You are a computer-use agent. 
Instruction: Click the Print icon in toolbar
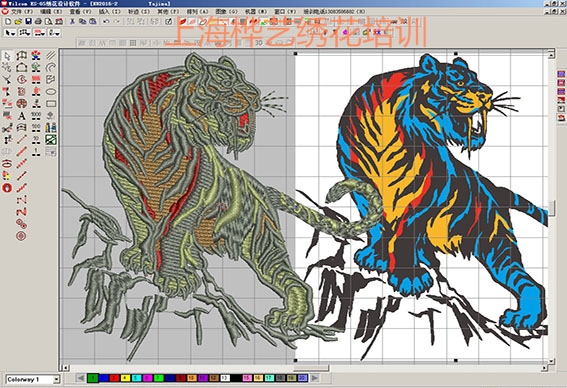pyautogui.click(x=38, y=22)
